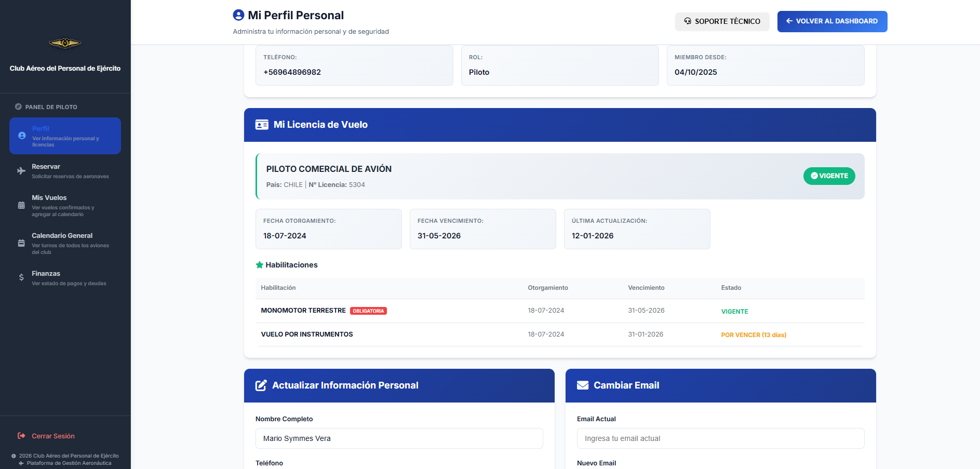Click the license card icon in header
The image size is (980, 469).
pyautogui.click(x=262, y=125)
